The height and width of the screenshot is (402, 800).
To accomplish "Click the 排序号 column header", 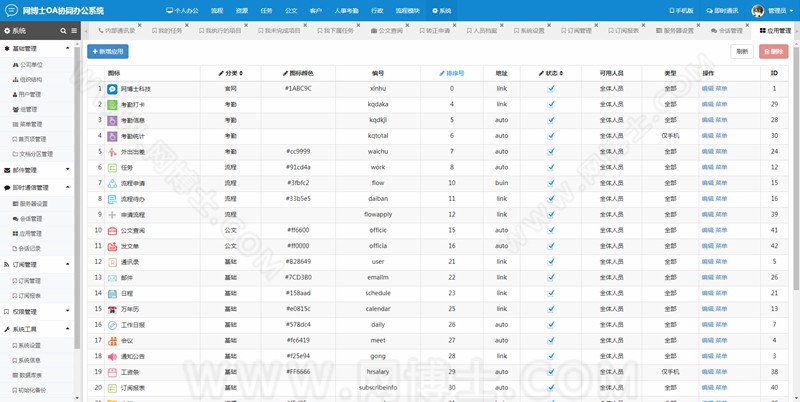I will (452, 73).
